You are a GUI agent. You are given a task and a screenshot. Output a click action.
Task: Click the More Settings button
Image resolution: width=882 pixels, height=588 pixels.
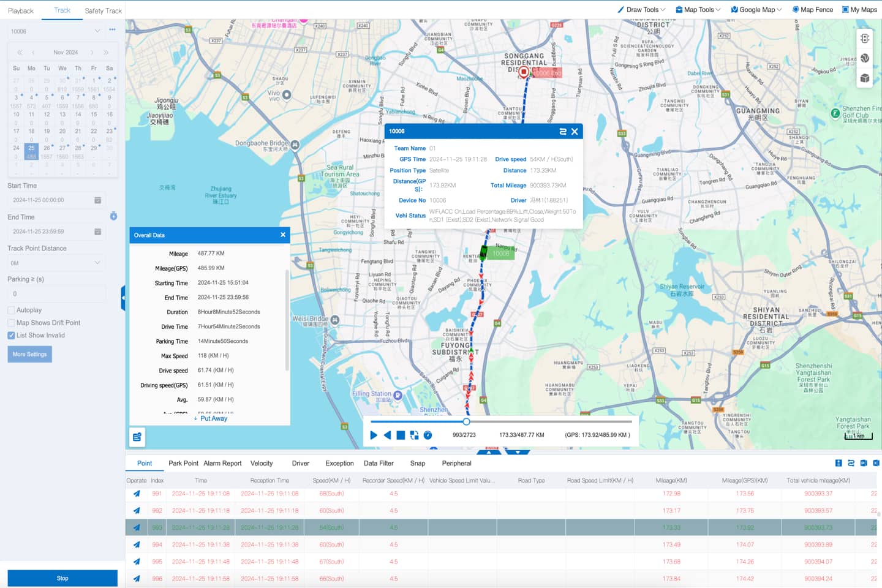(29, 354)
